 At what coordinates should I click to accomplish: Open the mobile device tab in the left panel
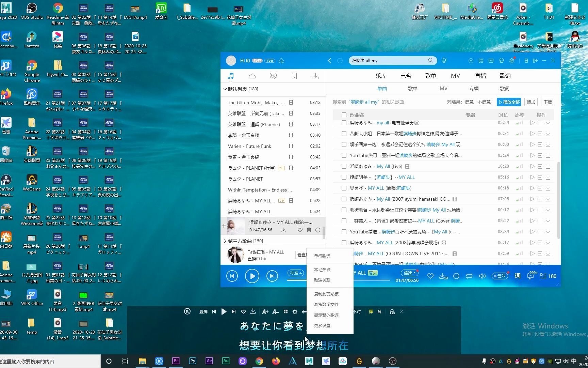pyautogui.click(x=294, y=76)
